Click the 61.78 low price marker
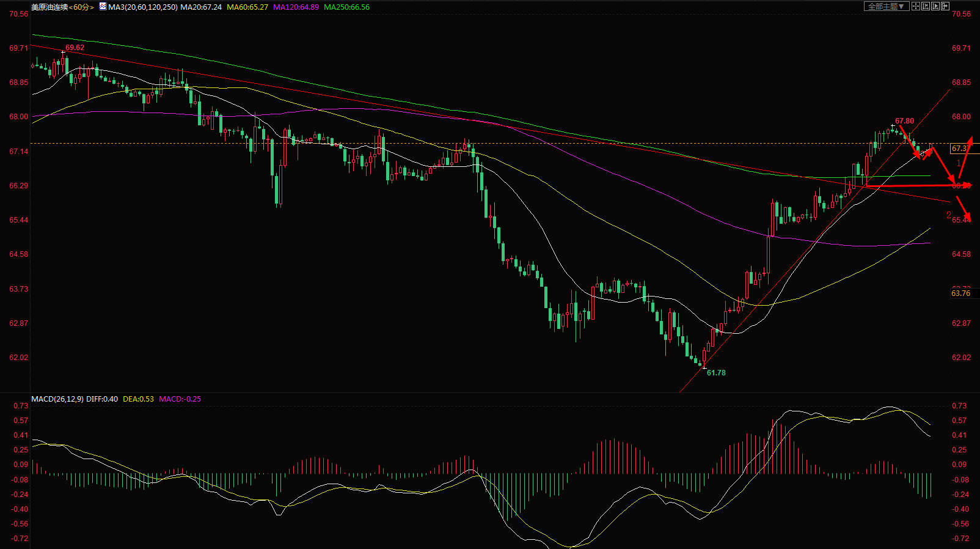This screenshot has height=549, width=980. click(716, 373)
